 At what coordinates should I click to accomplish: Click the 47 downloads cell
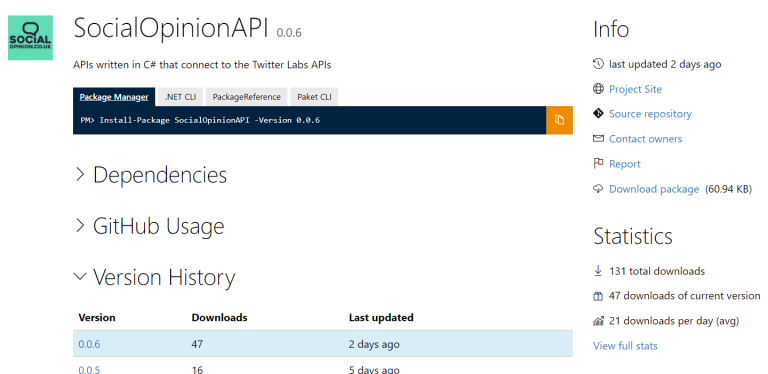(197, 344)
